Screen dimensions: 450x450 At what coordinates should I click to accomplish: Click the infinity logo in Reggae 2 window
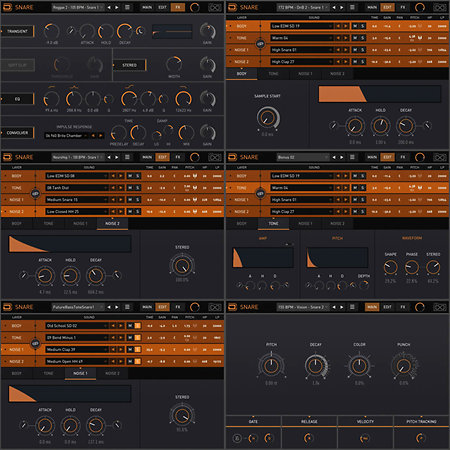[215, 7]
